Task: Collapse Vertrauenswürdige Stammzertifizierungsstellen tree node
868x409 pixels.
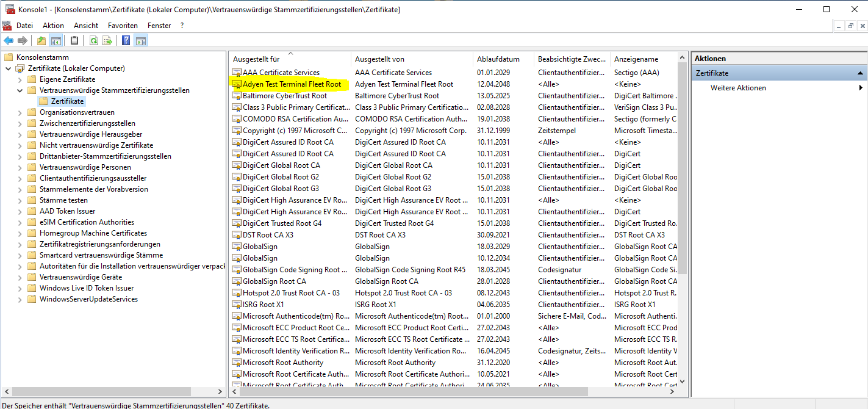Action: [20, 90]
